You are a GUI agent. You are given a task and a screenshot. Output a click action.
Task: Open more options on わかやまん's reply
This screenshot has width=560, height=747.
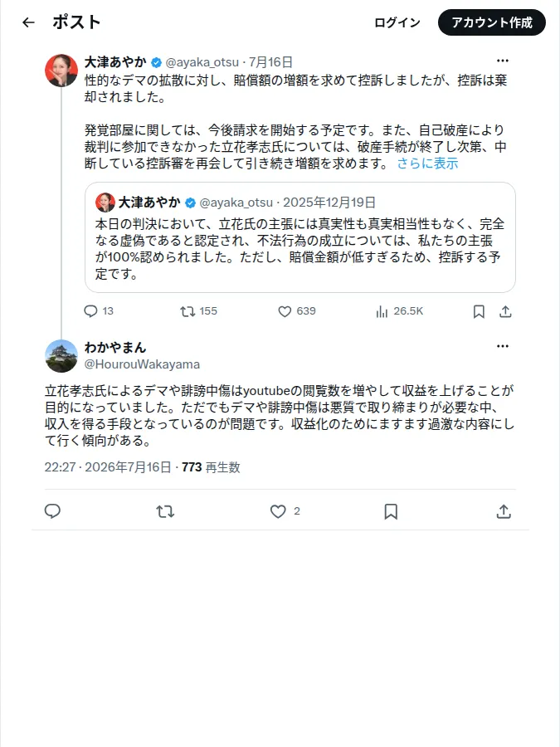503,346
